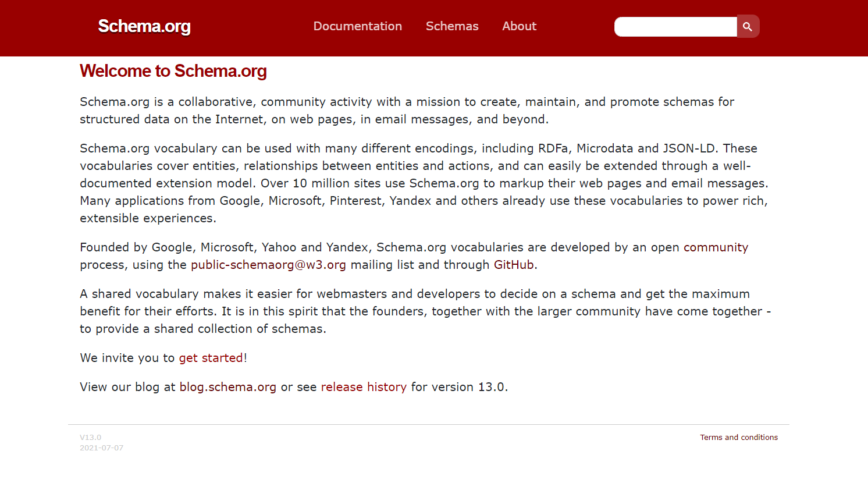Viewport: 868px width, 490px height.
Task: Click the Schema.org logo in the header
Action: [144, 26]
